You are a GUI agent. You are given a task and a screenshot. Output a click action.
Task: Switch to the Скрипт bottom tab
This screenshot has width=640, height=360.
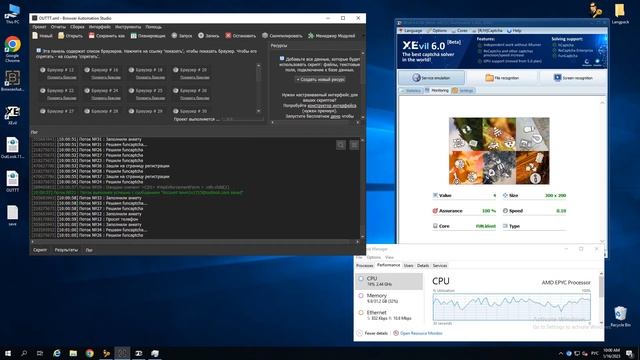[40, 250]
